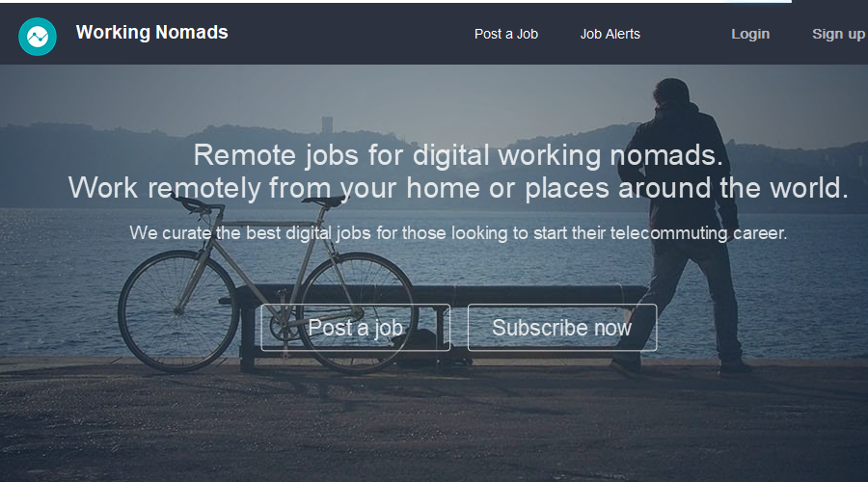Click the word telecommuting in the subheading
868x482 pixels.
(x=668, y=233)
